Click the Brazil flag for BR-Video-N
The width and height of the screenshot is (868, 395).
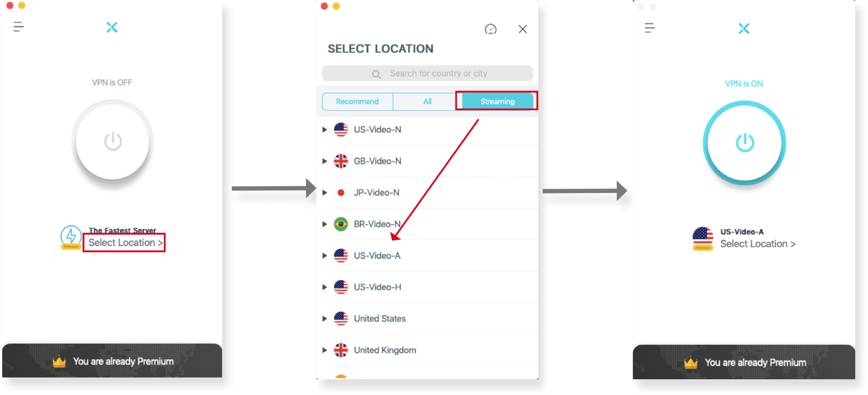pos(341,224)
